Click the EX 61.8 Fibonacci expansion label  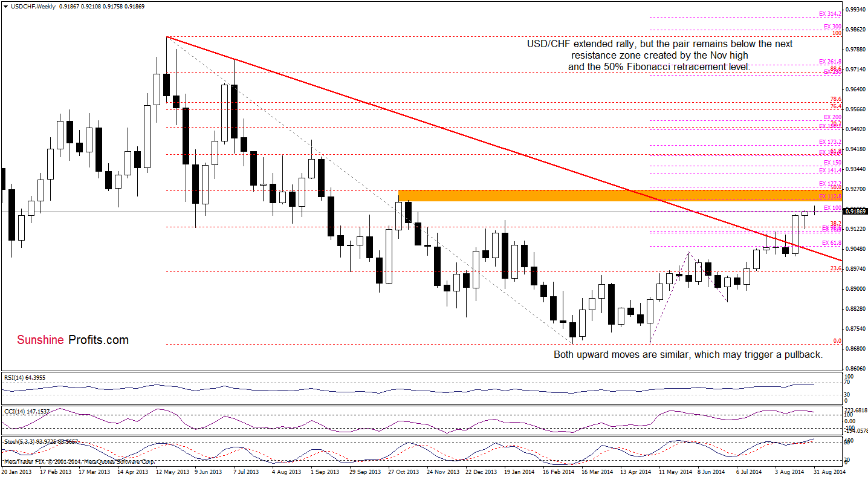pyautogui.click(x=832, y=243)
